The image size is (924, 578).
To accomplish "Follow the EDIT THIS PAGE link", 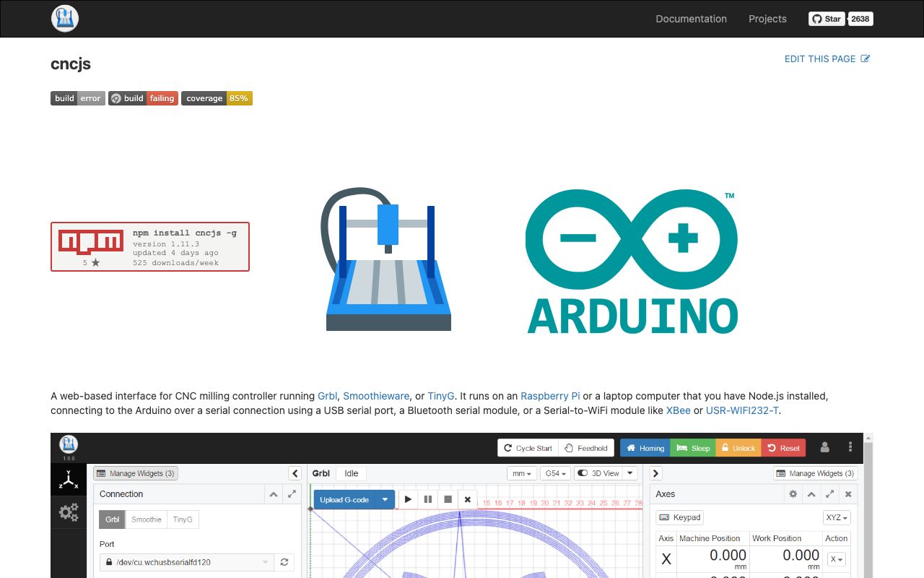I will [x=827, y=59].
